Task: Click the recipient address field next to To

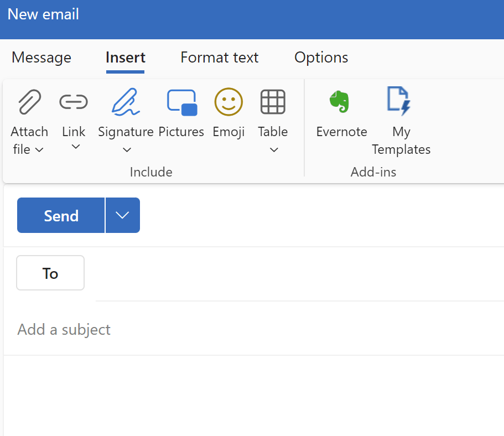Action: 299,273
